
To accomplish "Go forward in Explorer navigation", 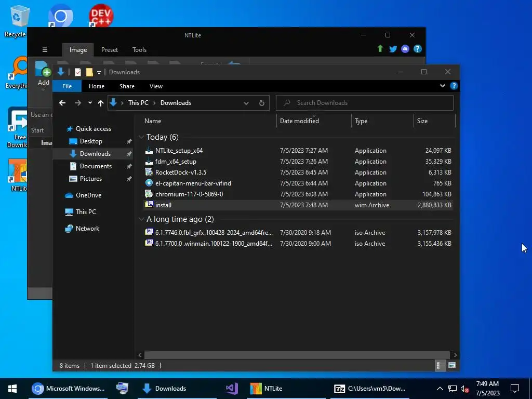I will tap(78, 103).
